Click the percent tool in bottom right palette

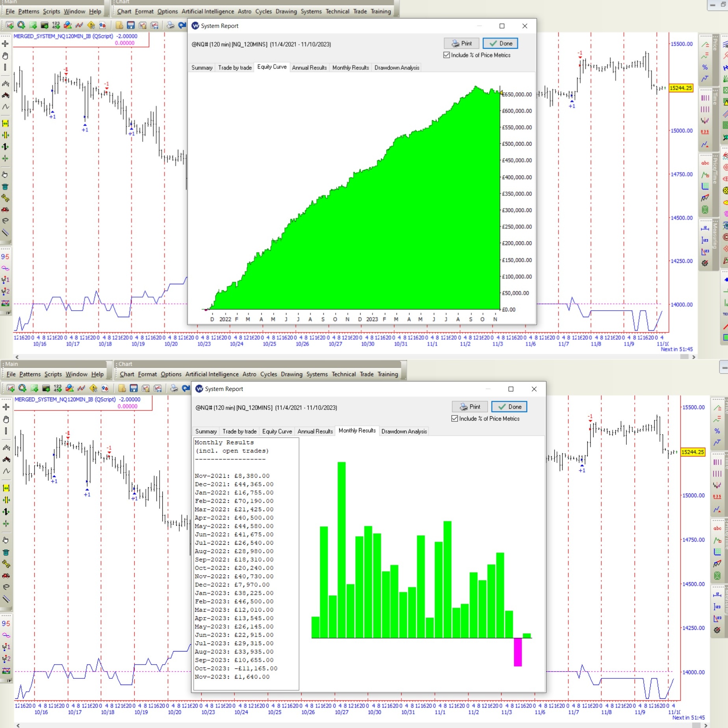pos(717,431)
